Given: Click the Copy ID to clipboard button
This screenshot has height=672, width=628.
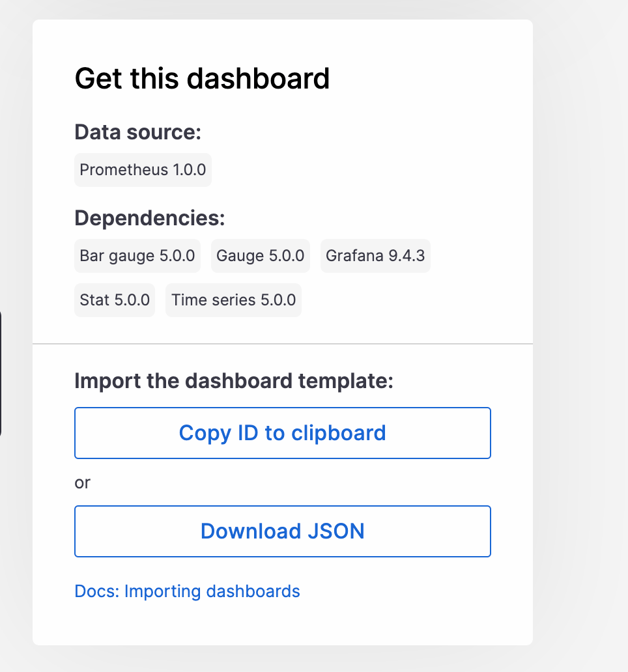Looking at the screenshot, I should (x=283, y=433).
